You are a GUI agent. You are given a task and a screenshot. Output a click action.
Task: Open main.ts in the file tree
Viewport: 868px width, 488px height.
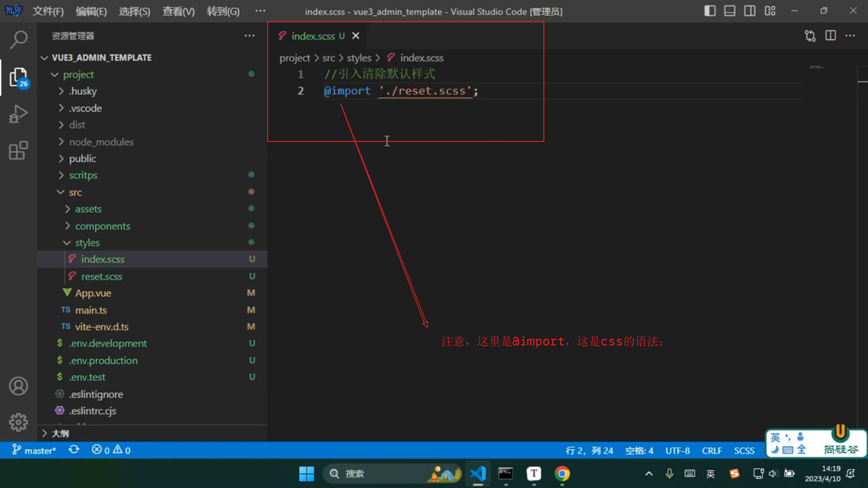pyautogui.click(x=152, y=310)
